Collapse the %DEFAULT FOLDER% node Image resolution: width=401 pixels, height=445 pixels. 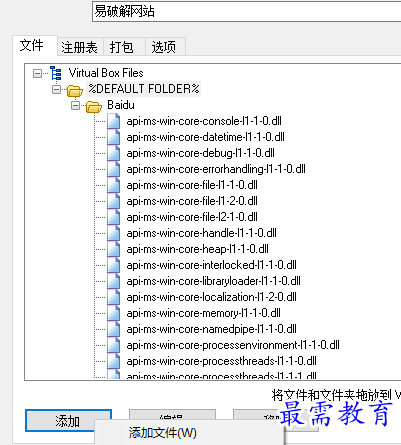(x=57, y=89)
